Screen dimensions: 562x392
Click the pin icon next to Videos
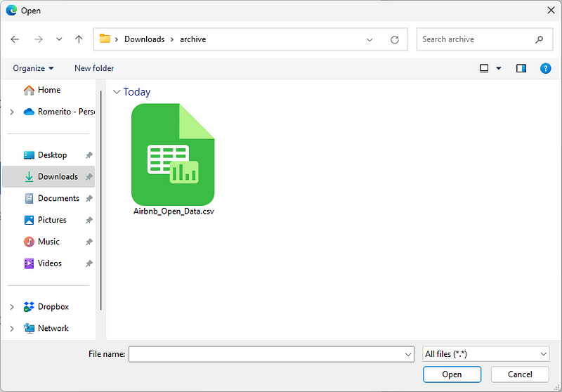(89, 263)
